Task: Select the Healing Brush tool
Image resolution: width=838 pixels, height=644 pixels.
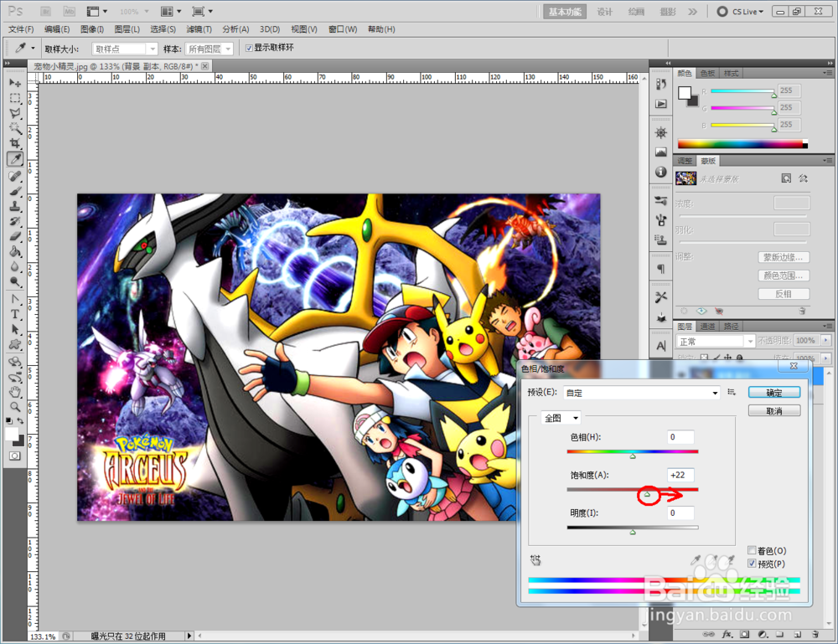Action: tap(15, 176)
